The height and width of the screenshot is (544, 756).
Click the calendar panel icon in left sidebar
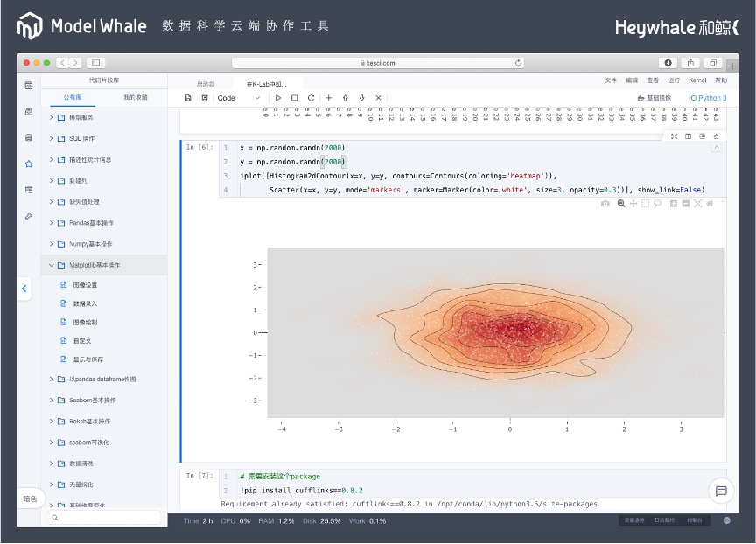[29, 86]
